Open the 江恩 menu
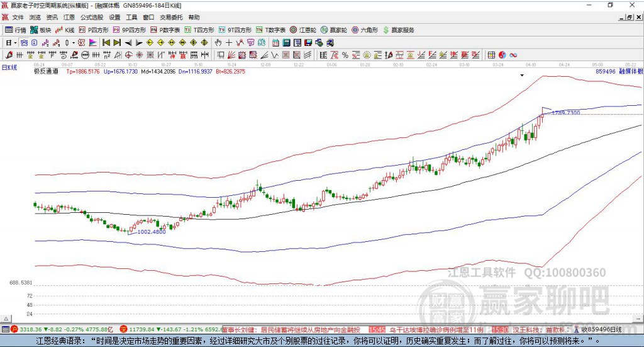Viewport: 644px width, 347px height. (69, 17)
